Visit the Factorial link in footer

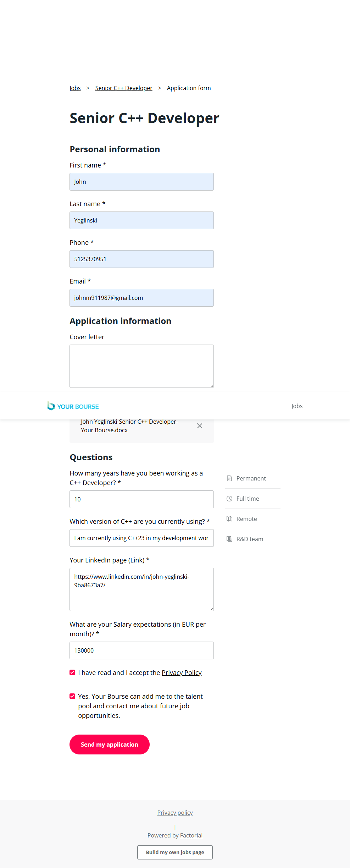[x=191, y=835]
